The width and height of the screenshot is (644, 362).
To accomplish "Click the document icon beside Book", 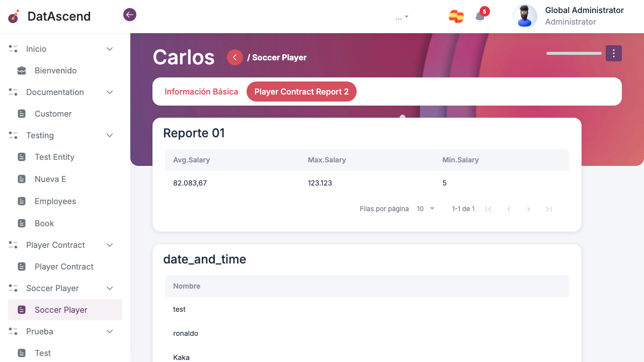I will coord(22,223).
